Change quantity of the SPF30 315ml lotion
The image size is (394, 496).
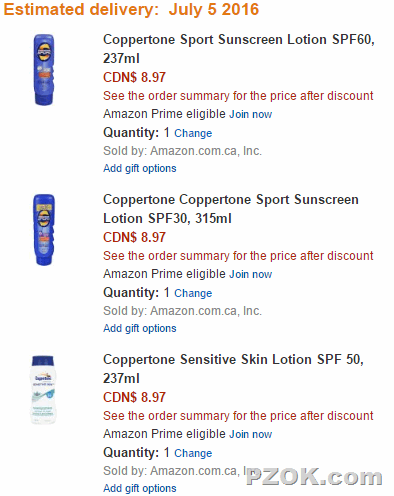tap(193, 293)
